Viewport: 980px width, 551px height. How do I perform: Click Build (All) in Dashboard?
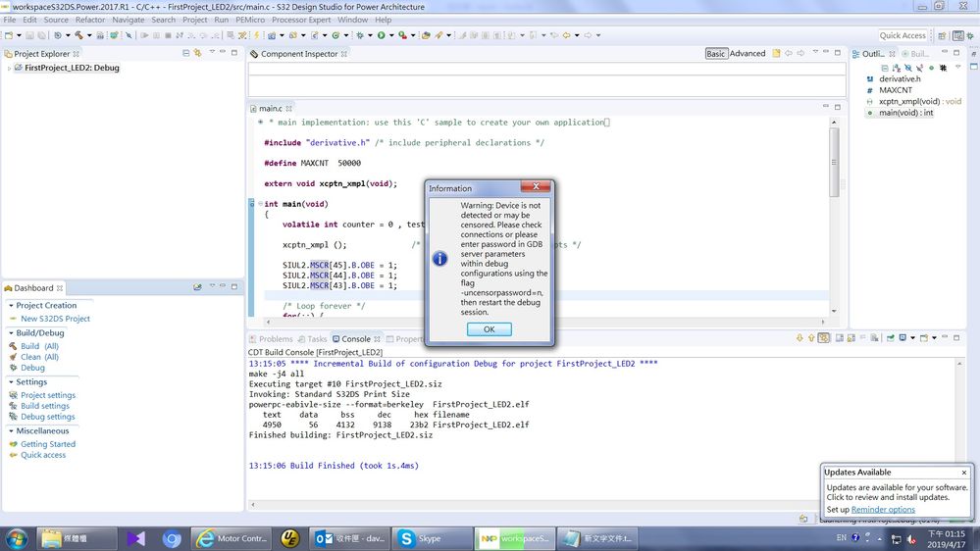tap(39, 346)
